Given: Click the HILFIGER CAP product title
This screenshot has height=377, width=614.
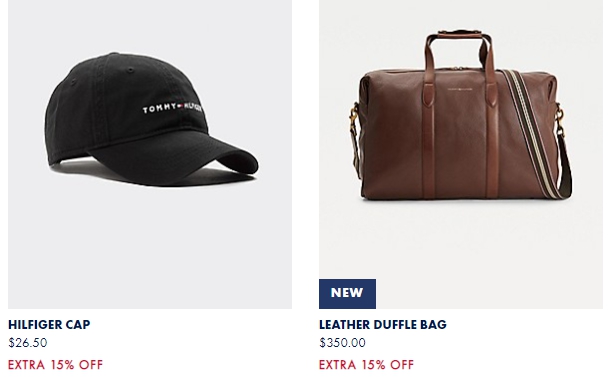Looking at the screenshot, I should pos(49,325).
